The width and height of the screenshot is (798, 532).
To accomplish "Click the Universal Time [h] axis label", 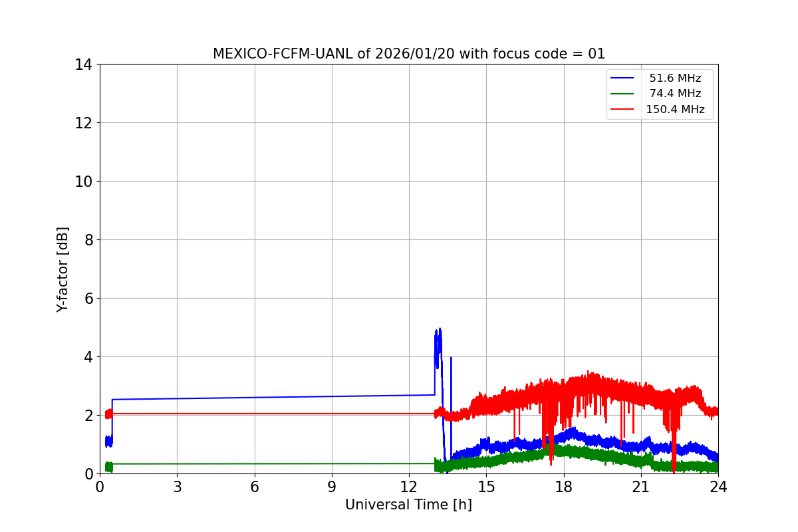I will point(408,505).
